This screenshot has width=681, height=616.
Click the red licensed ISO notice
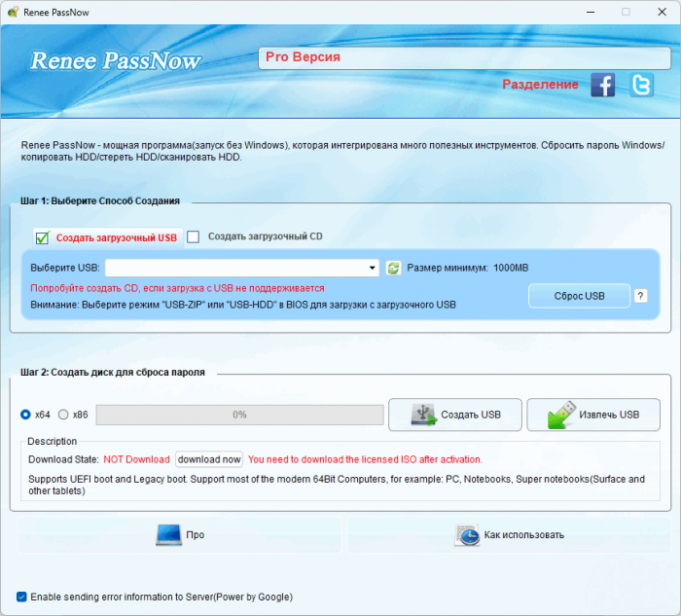(x=365, y=459)
